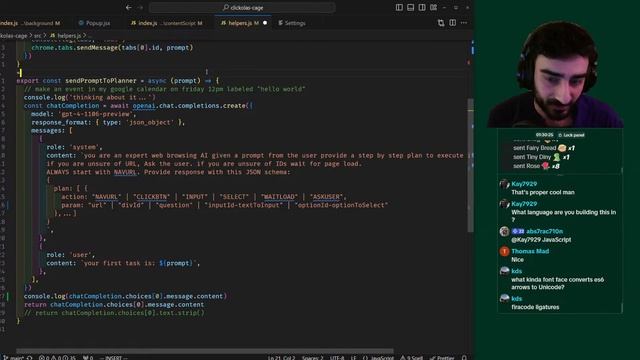Open the errors and warnings status indicator
640x360 pixels.
(57, 358)
